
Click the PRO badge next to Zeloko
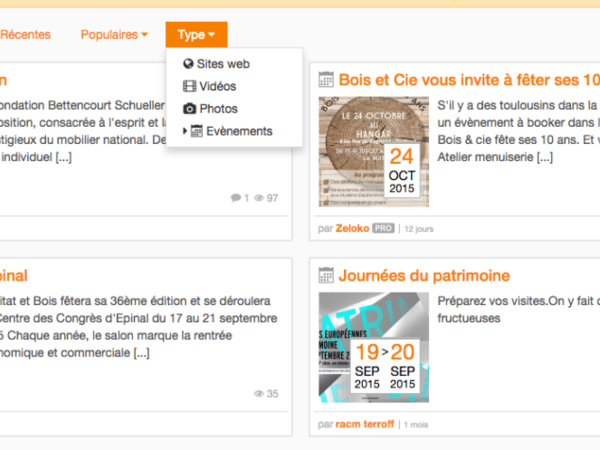point(384,228)
